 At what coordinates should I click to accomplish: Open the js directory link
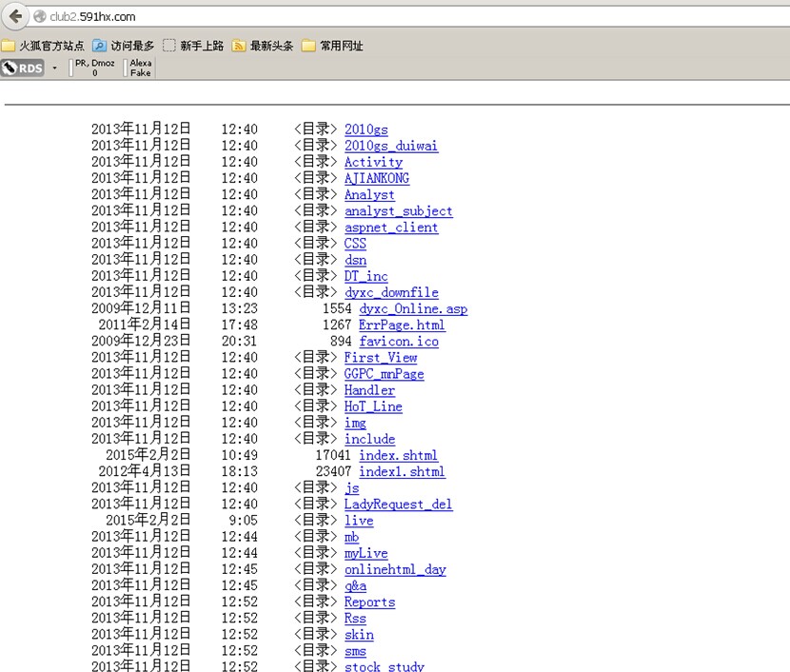coord(351,487)
